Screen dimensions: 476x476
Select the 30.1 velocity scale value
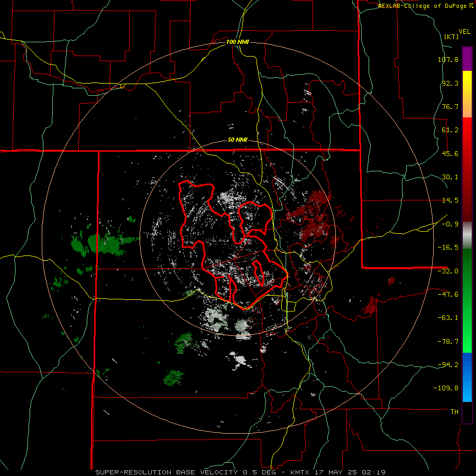pos(450,177)
